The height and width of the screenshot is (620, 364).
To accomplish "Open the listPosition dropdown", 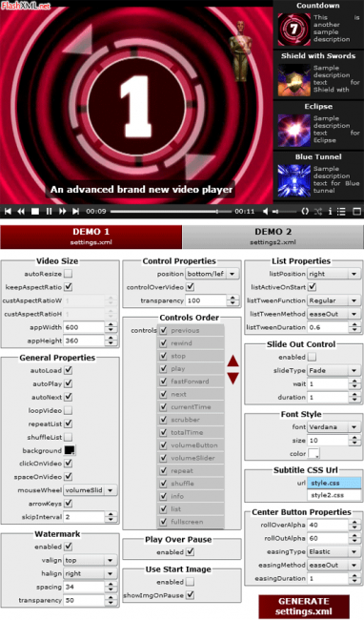I will pos(334,274).
